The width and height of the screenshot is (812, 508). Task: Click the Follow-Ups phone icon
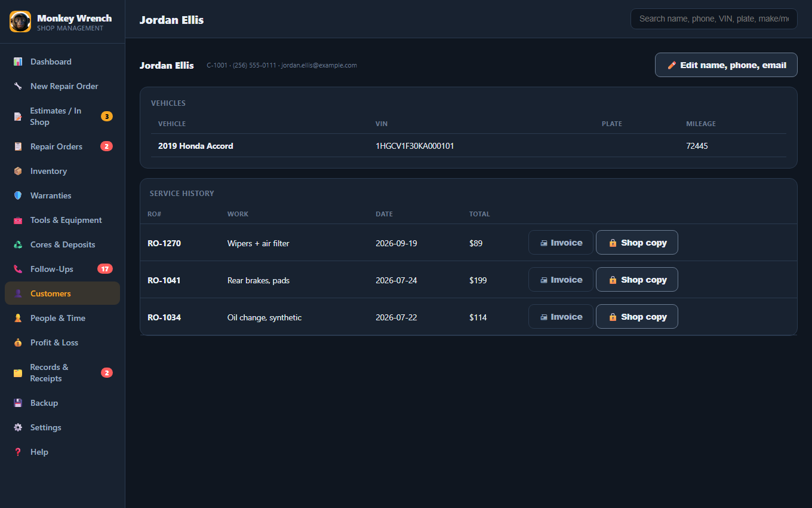coord(18,269)
